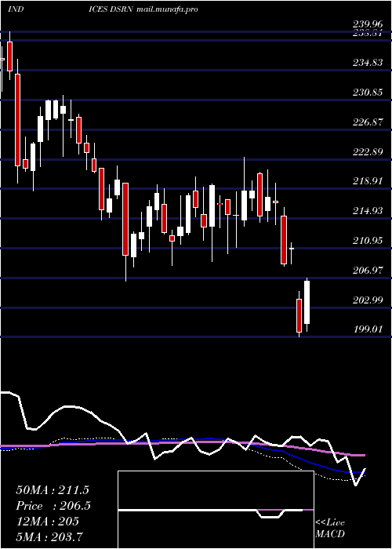Click the 239.96 price level label
The width and height of the screenshot is (392, 549).
point(368,24)
